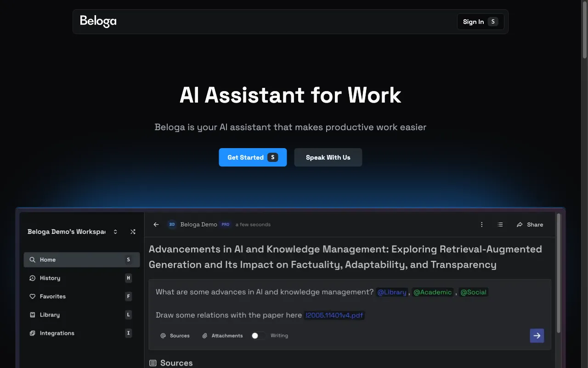Click the Sources section heading
The image size is (588, 368).
point(176,363)
